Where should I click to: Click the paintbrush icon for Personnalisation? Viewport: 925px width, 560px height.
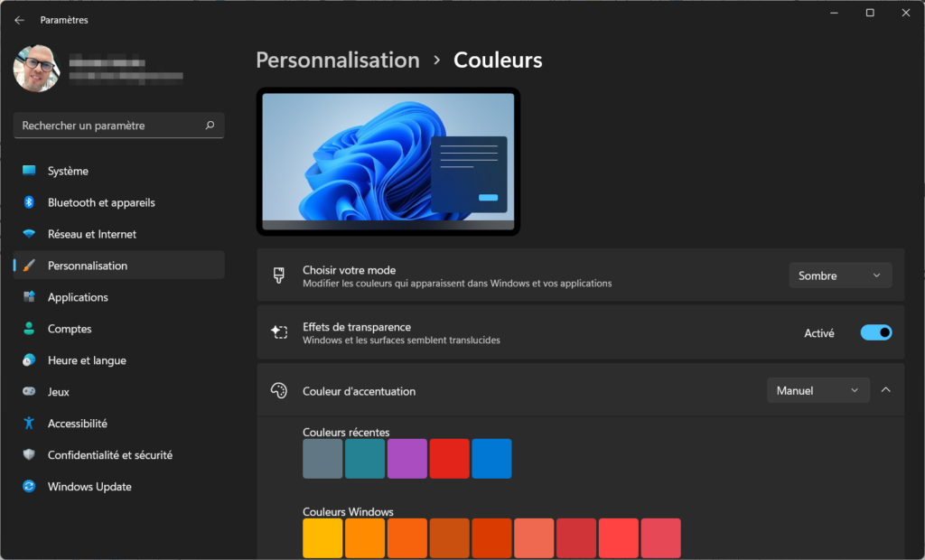[x=29, y=266]
